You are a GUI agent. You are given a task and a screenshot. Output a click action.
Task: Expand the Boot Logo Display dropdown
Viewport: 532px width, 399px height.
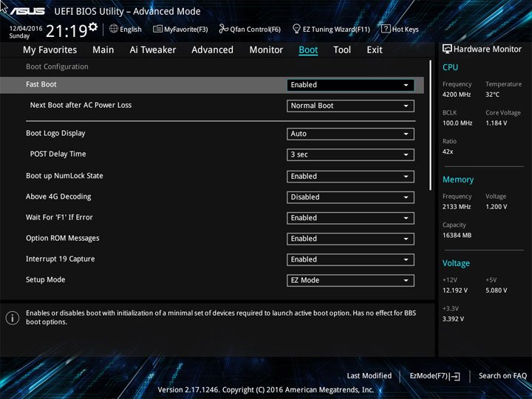click(x=350, y=134)
